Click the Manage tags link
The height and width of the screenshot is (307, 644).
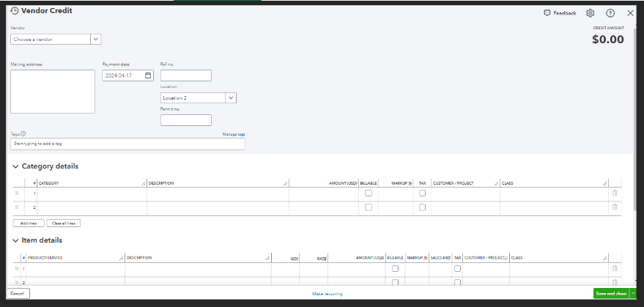(234, 134)
